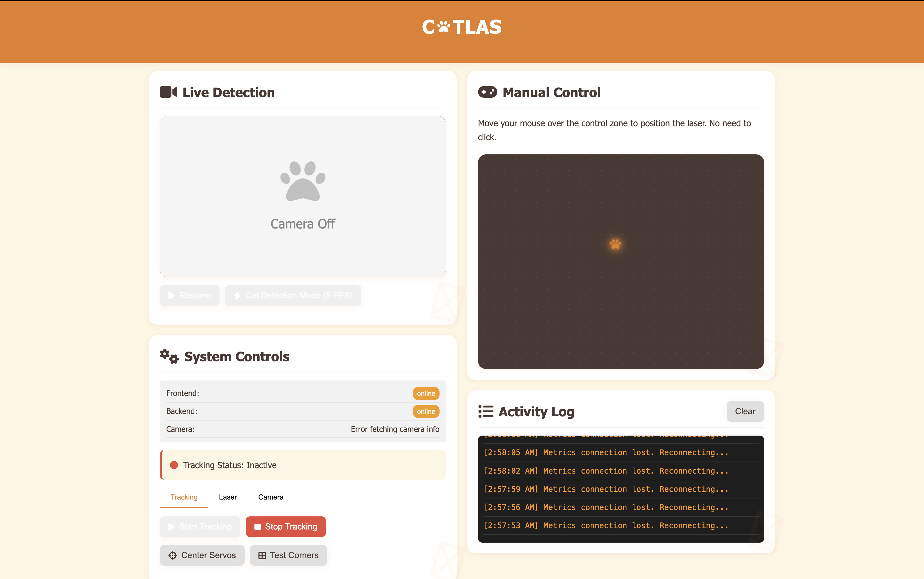Click the paw logo in CATLAS header
Viewport: 924px width, 579px height.
point(444,27)
